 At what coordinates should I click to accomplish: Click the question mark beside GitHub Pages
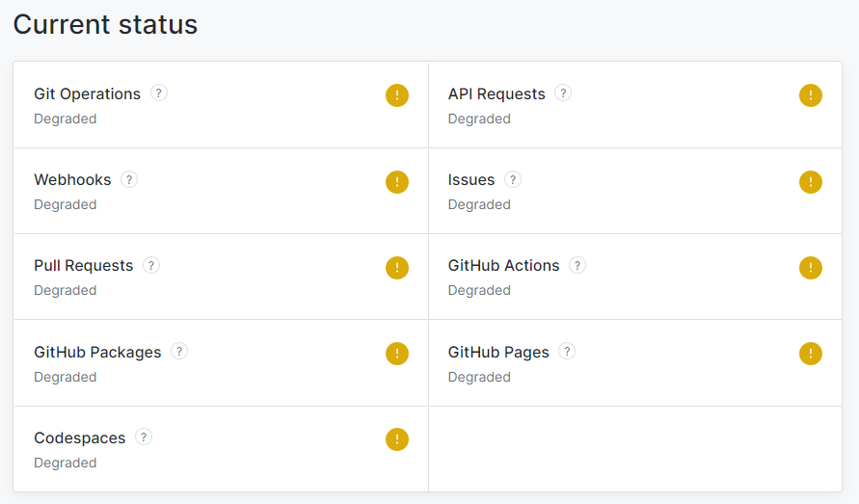[x=567, y=351]
